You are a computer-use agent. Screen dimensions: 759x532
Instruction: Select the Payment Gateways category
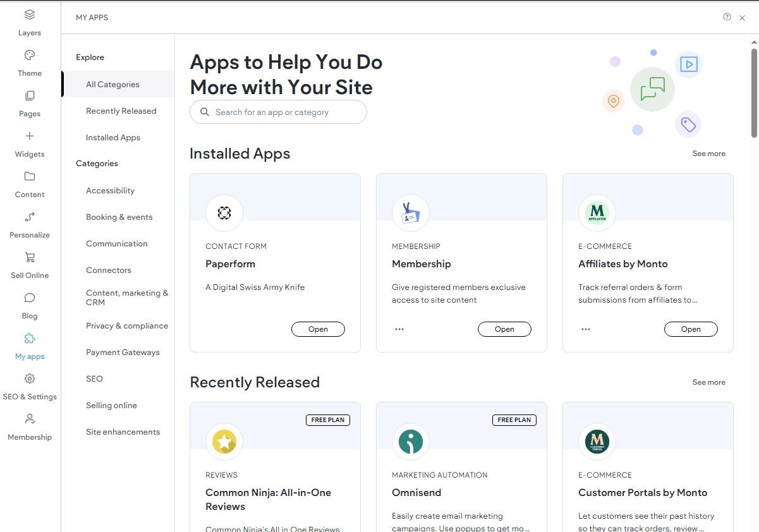(123, 352)
